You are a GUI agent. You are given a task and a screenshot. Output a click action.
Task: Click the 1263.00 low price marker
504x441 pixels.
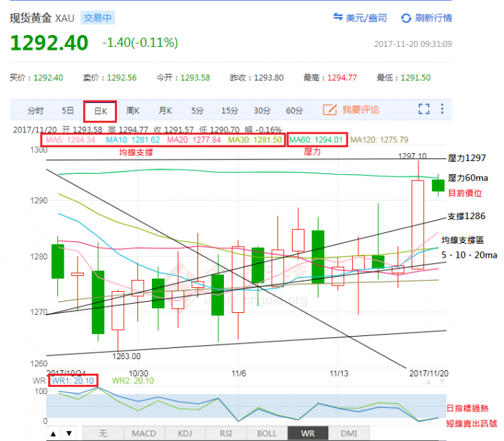pyautogui.click(x=126, y=356)
